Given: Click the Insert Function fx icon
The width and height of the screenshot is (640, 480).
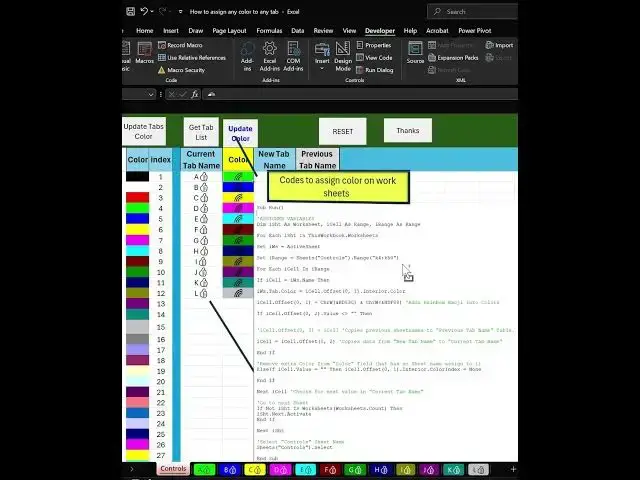Looking at the screenshot, I should click(x=195, y=94).
